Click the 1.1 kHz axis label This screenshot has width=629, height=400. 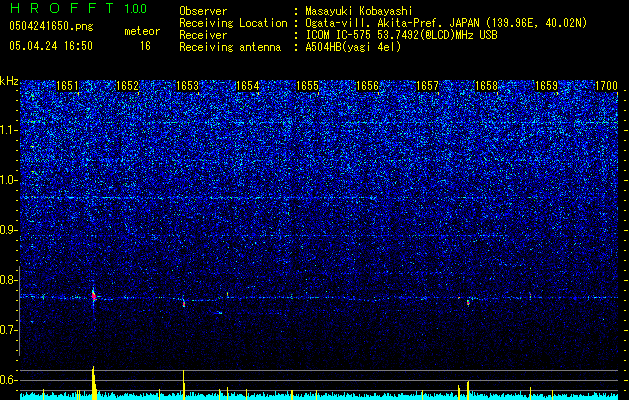coord(9,130)
